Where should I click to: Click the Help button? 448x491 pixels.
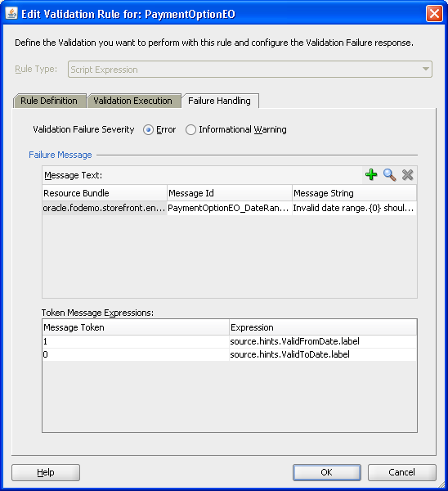pos(46,472)
